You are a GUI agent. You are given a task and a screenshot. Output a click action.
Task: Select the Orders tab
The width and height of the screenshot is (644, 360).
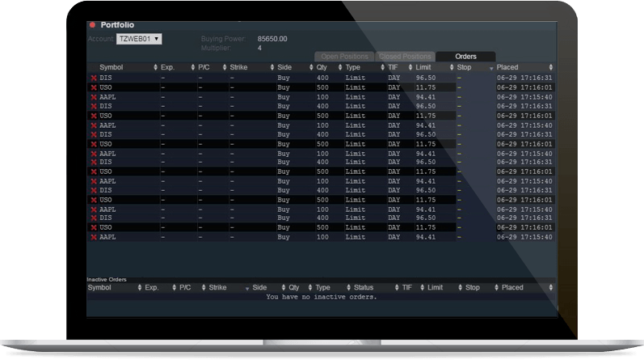pyautogui.click(x=465, y=57)
